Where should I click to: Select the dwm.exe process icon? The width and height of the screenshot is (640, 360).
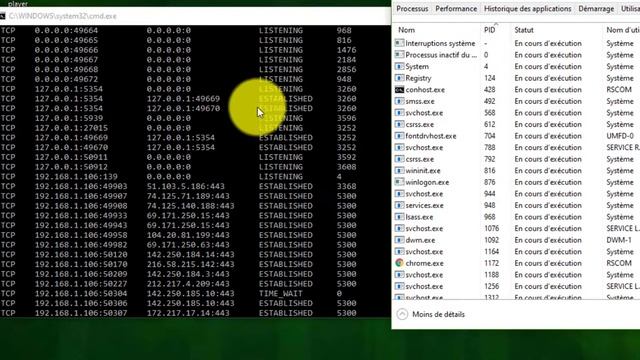pos(399,240)
